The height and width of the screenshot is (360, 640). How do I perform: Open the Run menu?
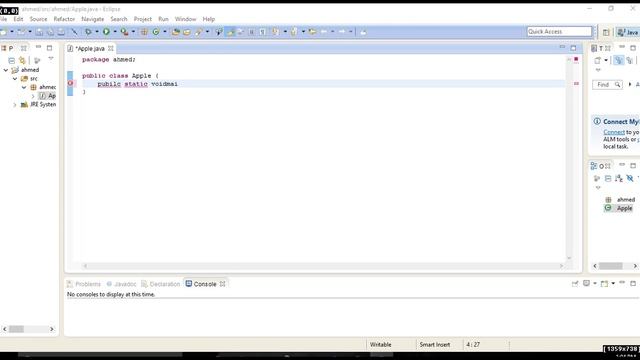pos(163,19)
